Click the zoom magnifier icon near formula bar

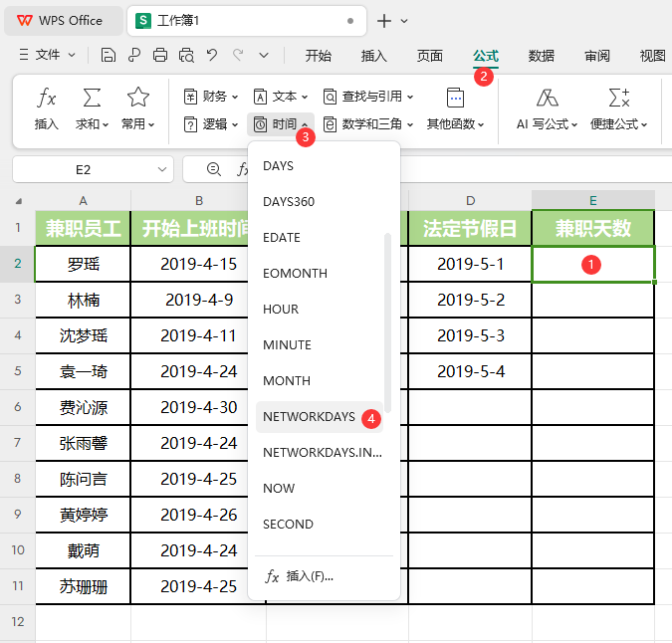[x=213, y=170]
